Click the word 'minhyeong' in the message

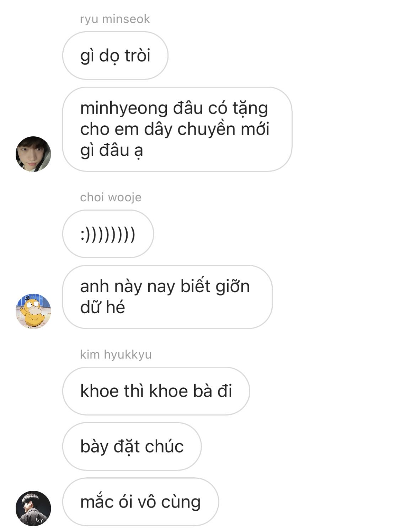tap(124, 109)
